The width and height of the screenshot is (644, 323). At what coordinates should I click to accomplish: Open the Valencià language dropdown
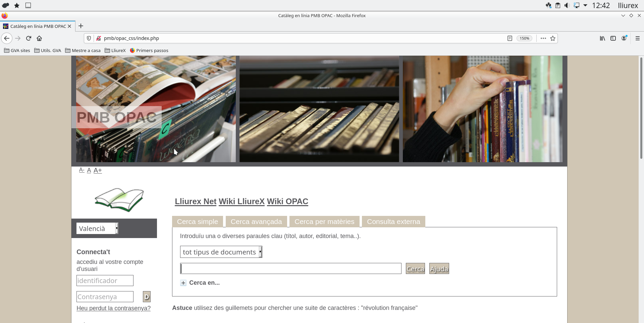click(x=97, y=229)
